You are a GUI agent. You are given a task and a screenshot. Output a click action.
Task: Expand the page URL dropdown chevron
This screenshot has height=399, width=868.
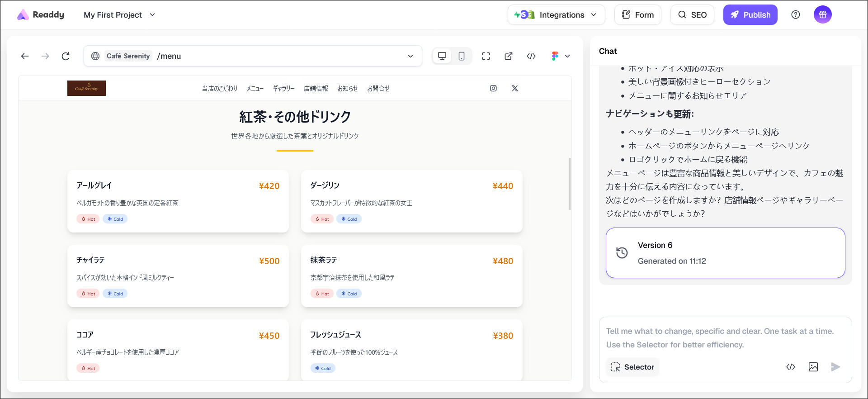tap(410, 56)
